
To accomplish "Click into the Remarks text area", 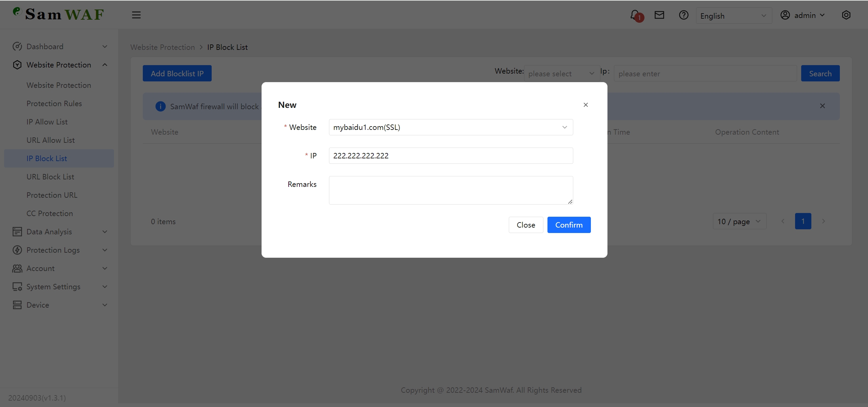I will tap(450, 190).
